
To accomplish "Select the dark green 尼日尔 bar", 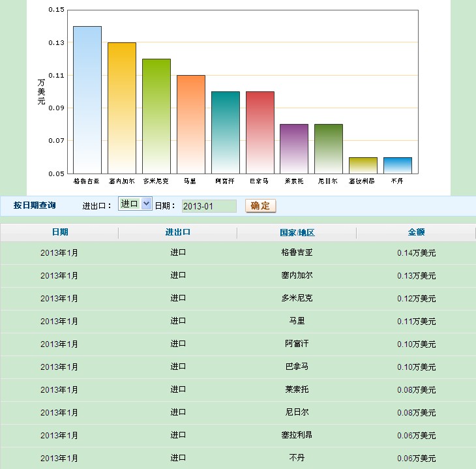I will click(x=329, y=149).
